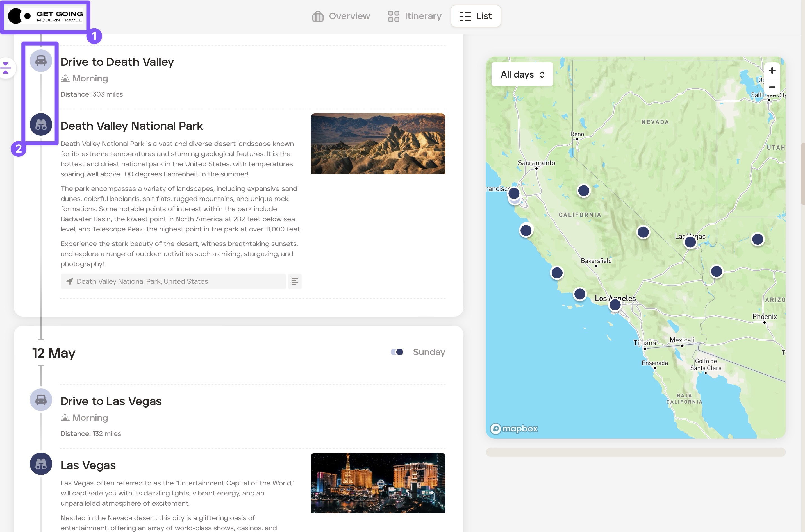Viewport: 805px width, 532px height.
Task: Click binoculars icon beside Death Valley National Park
Action: coord(41,124)
